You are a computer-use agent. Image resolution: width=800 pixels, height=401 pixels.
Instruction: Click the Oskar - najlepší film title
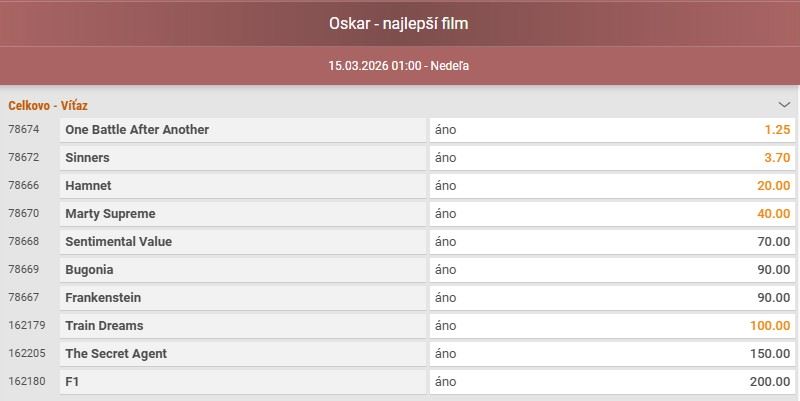pyautogui.click(x=399, y=23)
